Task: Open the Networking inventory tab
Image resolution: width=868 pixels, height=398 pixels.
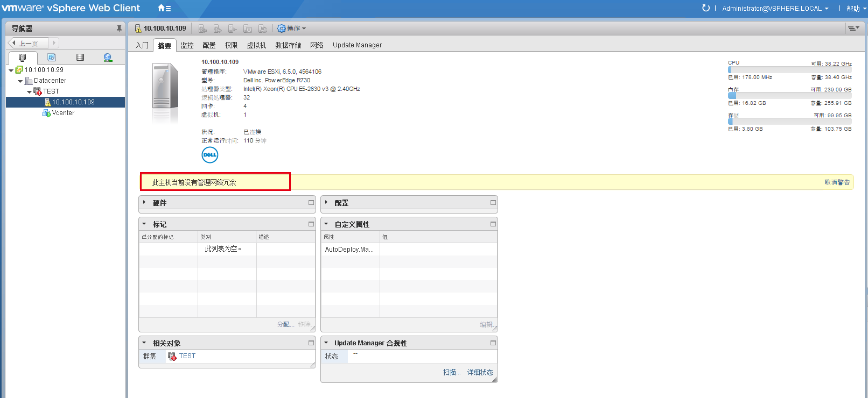Action: pyautogui.click(x=108, y=58)
